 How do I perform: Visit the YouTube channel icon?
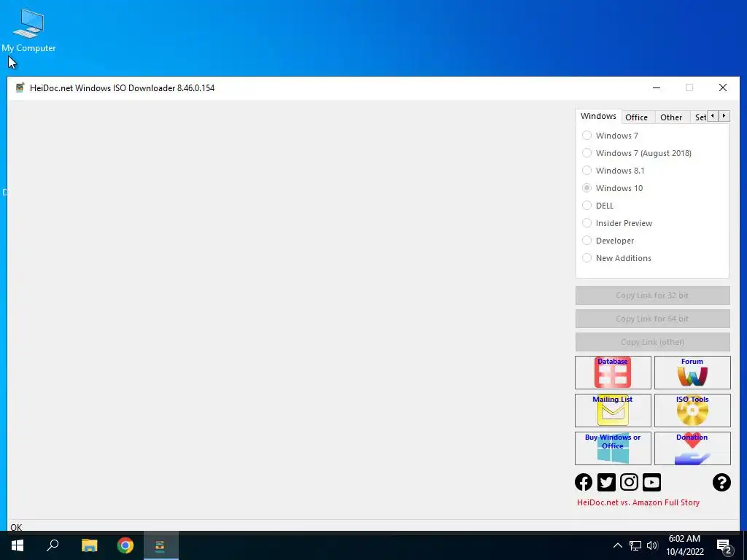click(651, 482)
